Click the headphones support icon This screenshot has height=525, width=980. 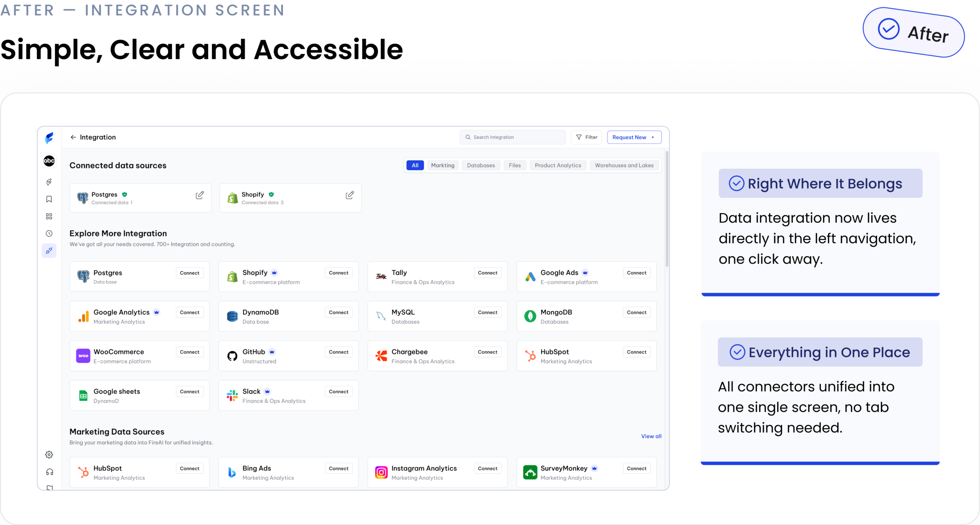tap(49, 472)
